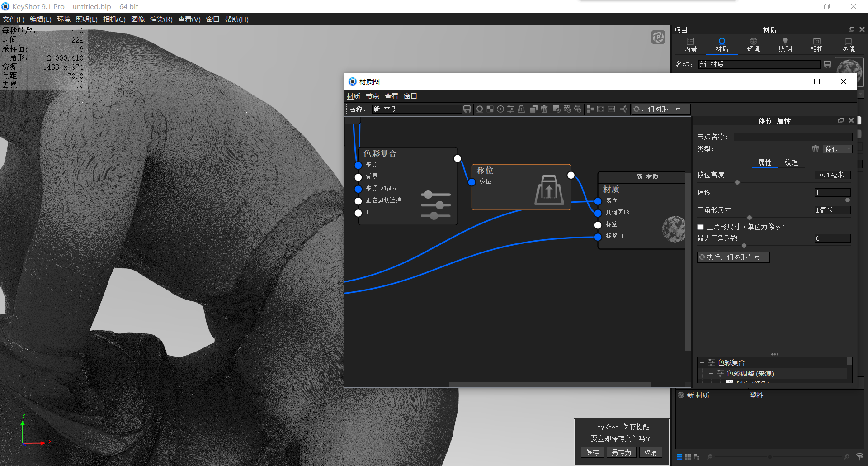The height and width of the screenshot is (466, 868).
Task: Select the 照明 (Lighting) panel icon
Action: 785,44
